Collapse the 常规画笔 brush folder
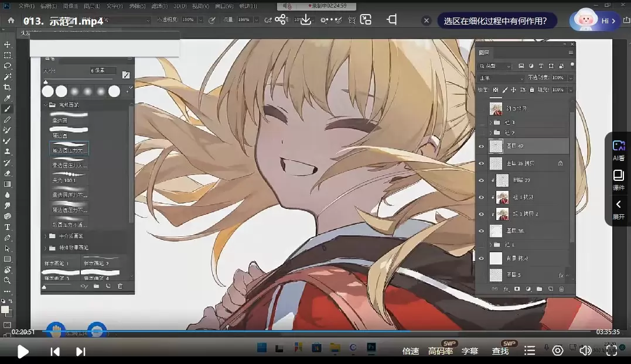Screen dimensions: 631x364 (46, 105)
